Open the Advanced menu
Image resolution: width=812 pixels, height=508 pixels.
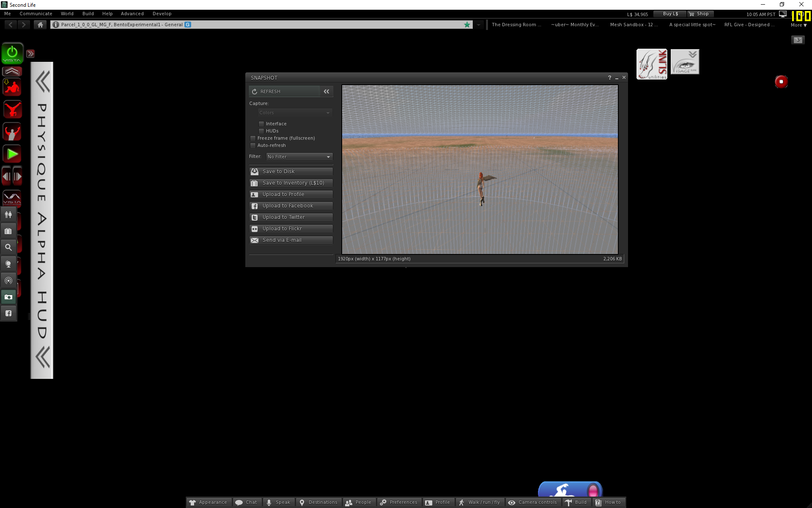click(x=132, y=14)
